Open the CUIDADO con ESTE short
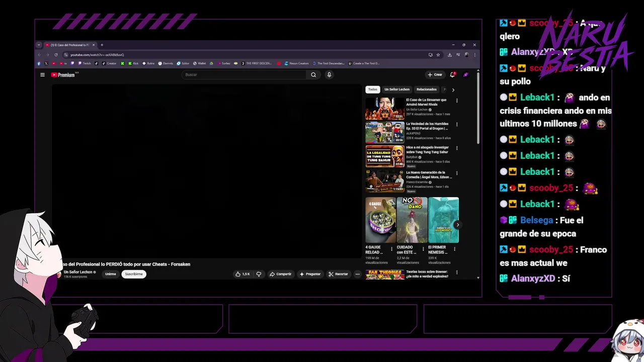Image resolution: width=644 pixels, height=362 pixels. (x=412, y=220)
